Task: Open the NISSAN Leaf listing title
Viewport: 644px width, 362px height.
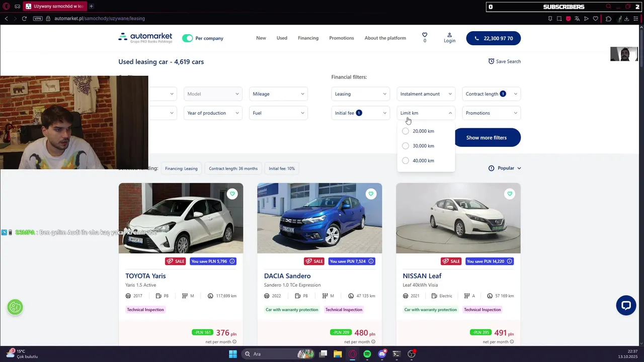Action: pos(422,276)
